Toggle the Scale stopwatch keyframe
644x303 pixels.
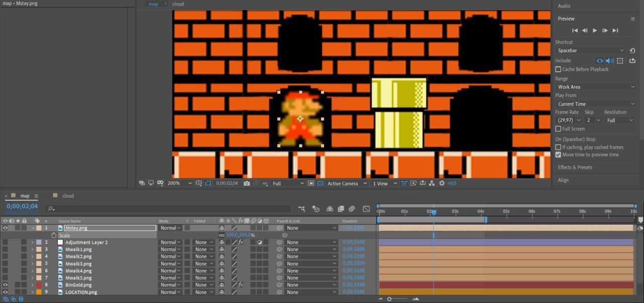tap(54, 235)
